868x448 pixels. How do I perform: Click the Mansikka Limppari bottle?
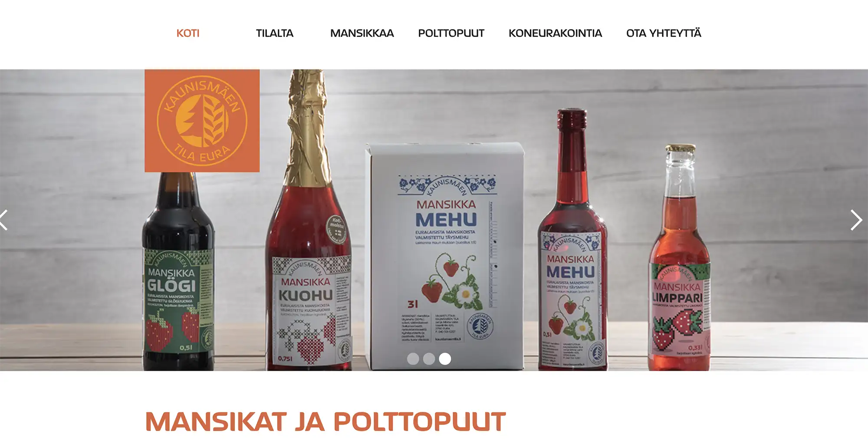[680, 258]
